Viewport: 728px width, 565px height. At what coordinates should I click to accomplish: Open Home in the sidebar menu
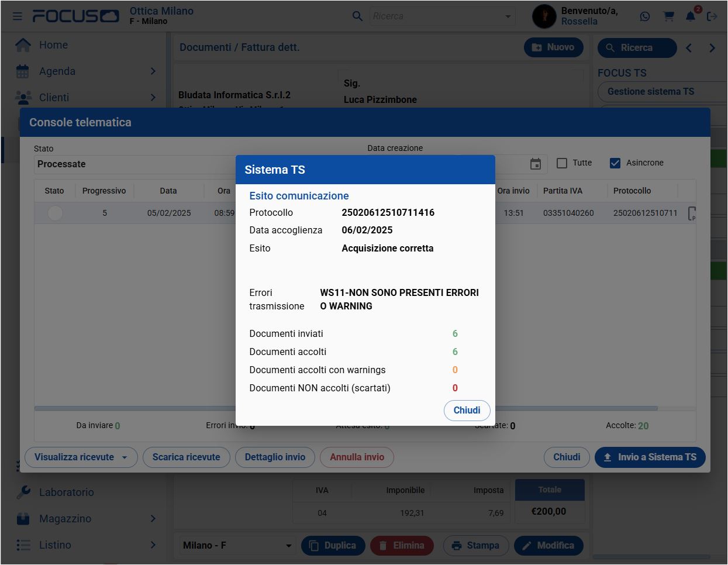(x=53, y=45)
